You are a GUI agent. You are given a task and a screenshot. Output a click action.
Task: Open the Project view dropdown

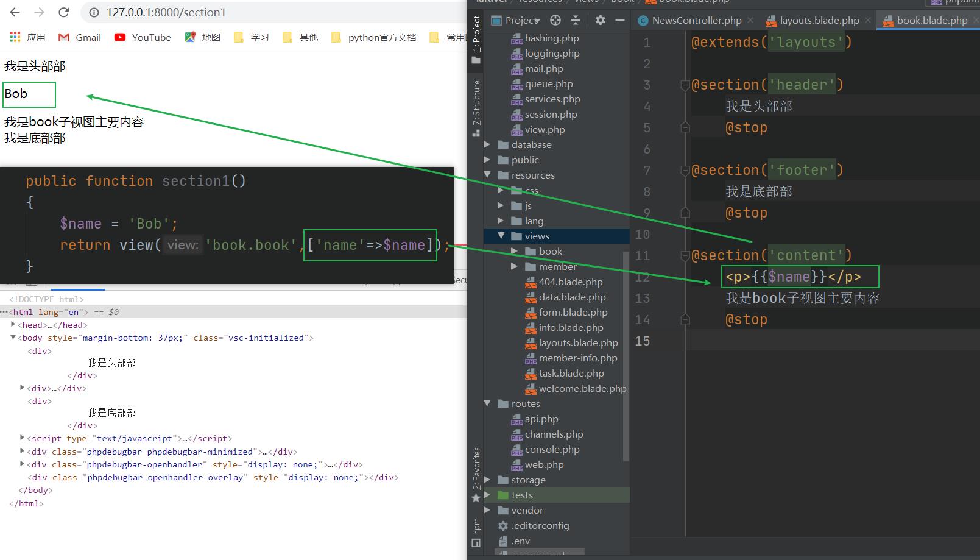[x=515, y=20]
